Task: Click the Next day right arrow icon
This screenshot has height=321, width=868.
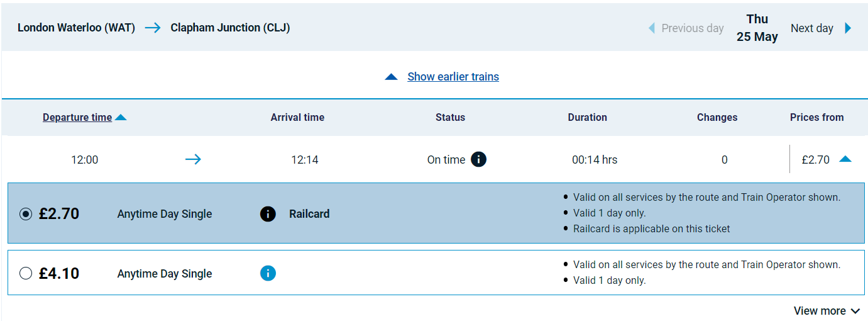Action: [848, 28]
